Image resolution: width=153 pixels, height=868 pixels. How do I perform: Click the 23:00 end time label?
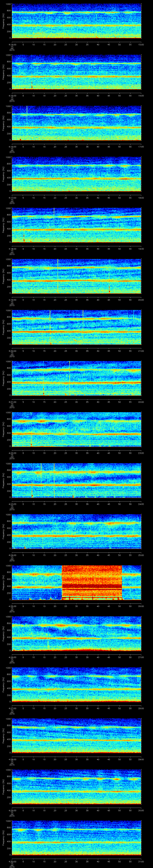click(x=141, y=453)
